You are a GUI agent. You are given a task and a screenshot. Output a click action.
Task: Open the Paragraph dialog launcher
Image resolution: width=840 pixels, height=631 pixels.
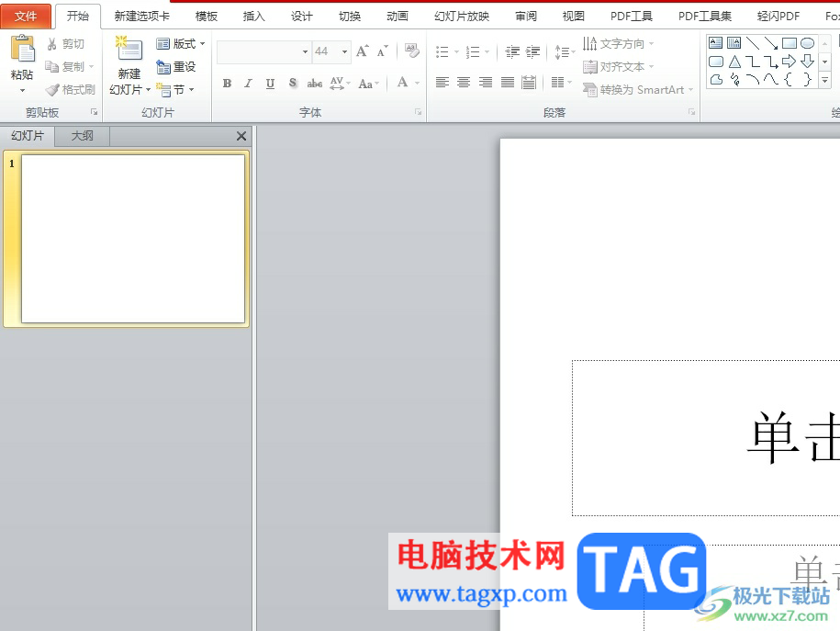(x=691, y=112)
